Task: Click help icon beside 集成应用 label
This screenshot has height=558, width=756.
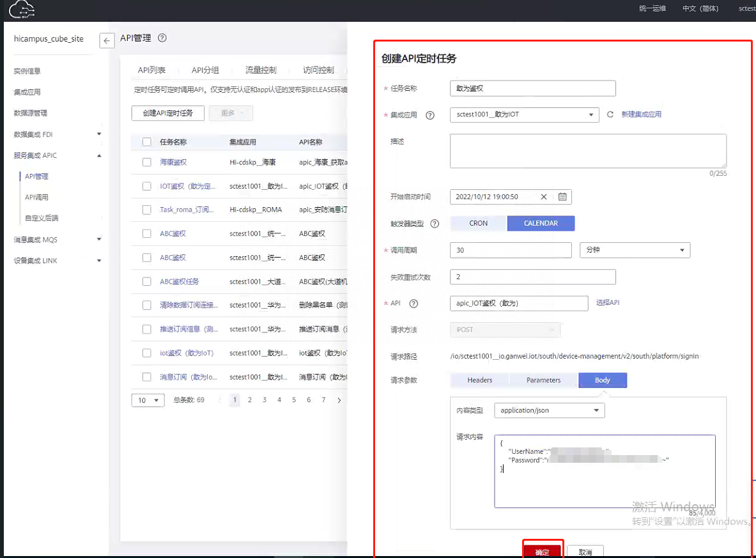Action: point(429,115)
